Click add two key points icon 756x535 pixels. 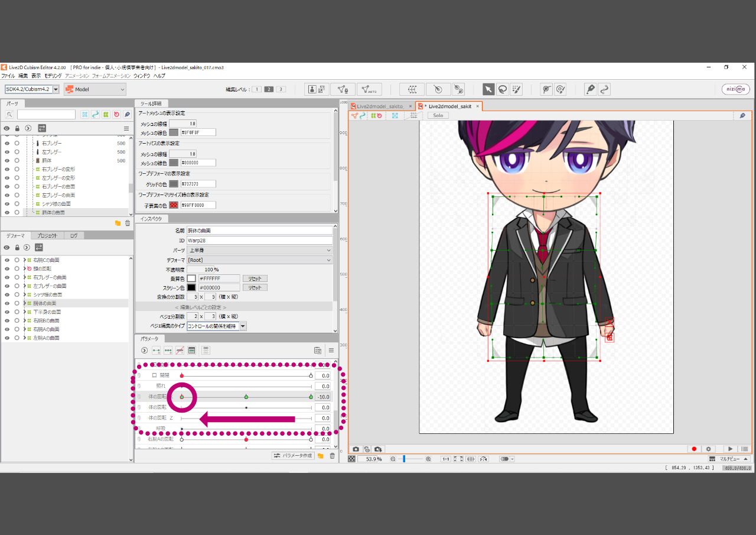157,350
